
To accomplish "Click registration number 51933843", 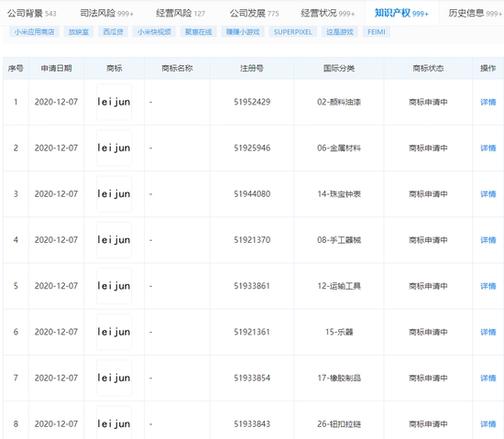I will click(252, 424).
